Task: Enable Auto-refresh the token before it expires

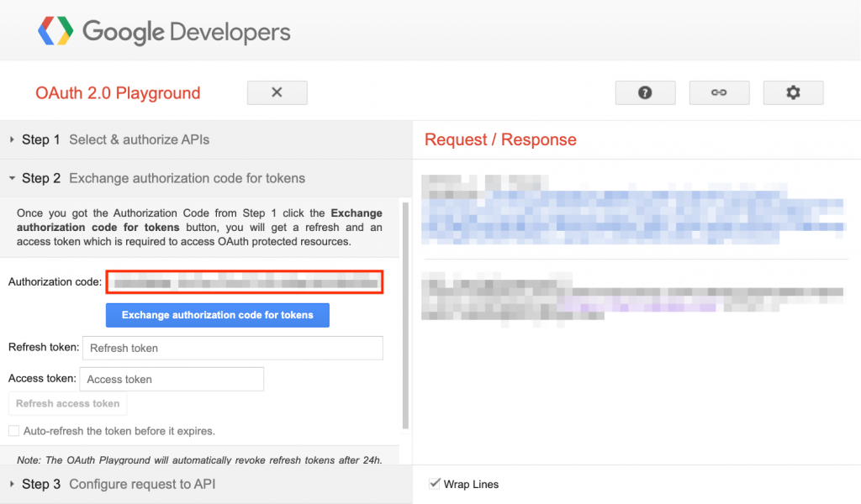Action: pyautogui.click(x=13, y=431)
